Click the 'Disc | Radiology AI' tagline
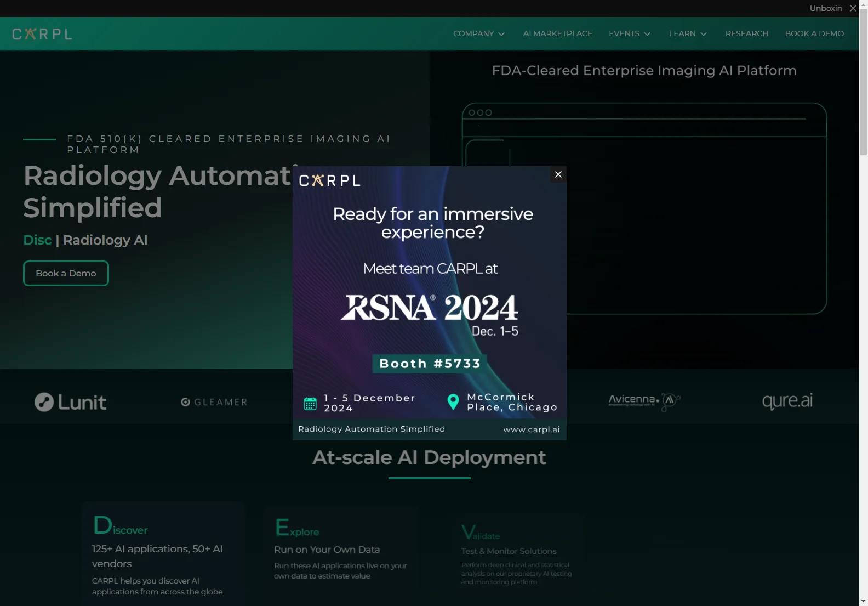This screenshot has width=868, height=606. (85, 240)
